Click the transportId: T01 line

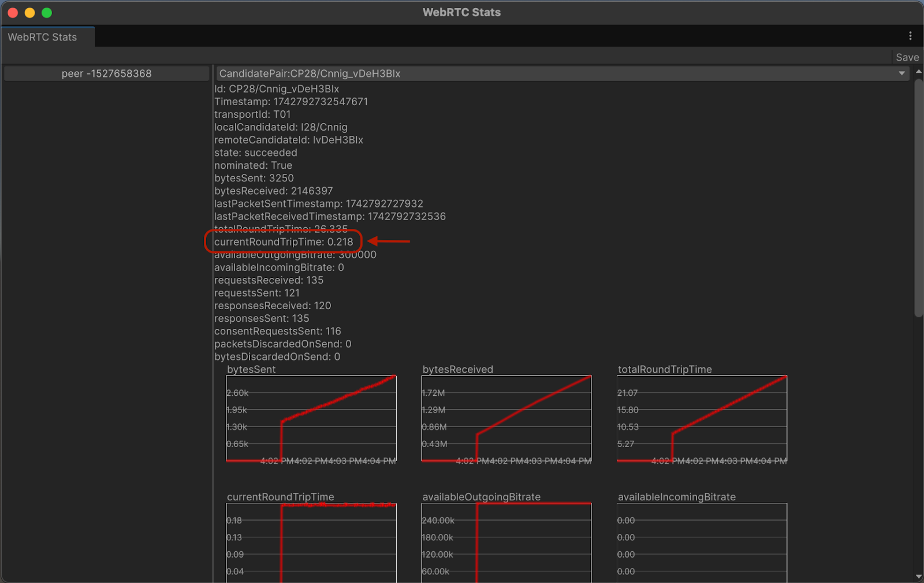tap(252, 114)
